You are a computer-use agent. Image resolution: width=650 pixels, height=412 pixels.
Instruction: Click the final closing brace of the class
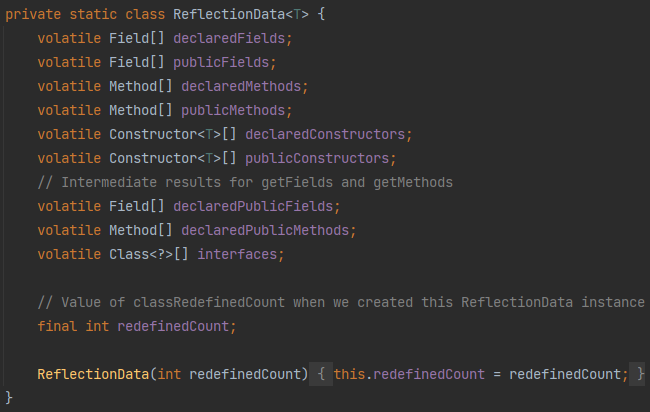pos(10,398)
